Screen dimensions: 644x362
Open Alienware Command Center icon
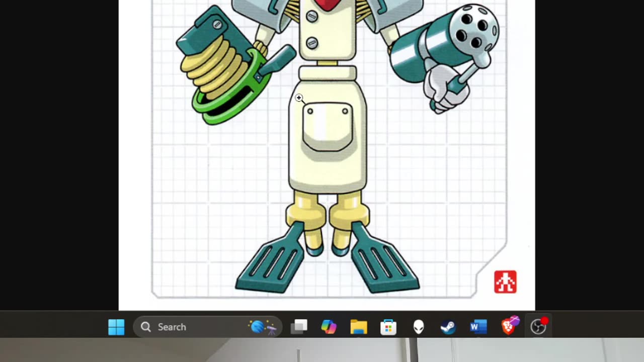[x=419, y=327]
